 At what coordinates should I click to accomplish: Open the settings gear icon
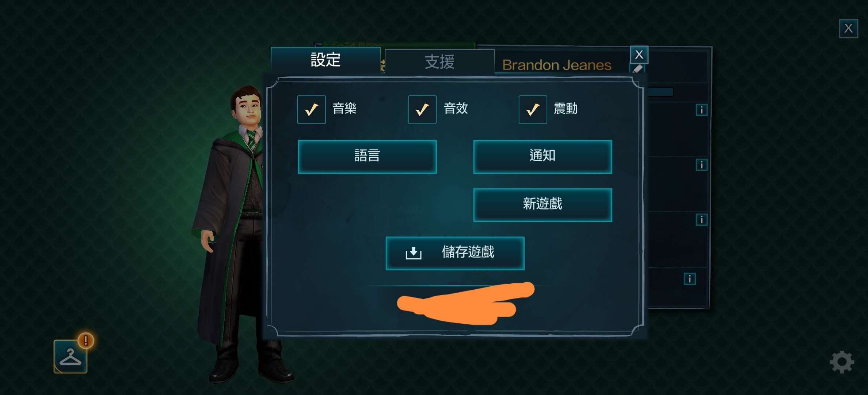(842, 362)
